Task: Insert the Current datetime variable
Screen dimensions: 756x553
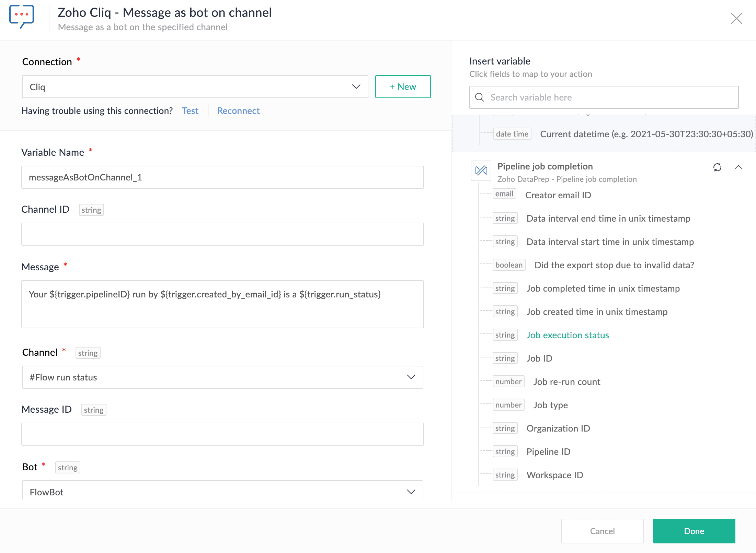Action: [646, 134]
